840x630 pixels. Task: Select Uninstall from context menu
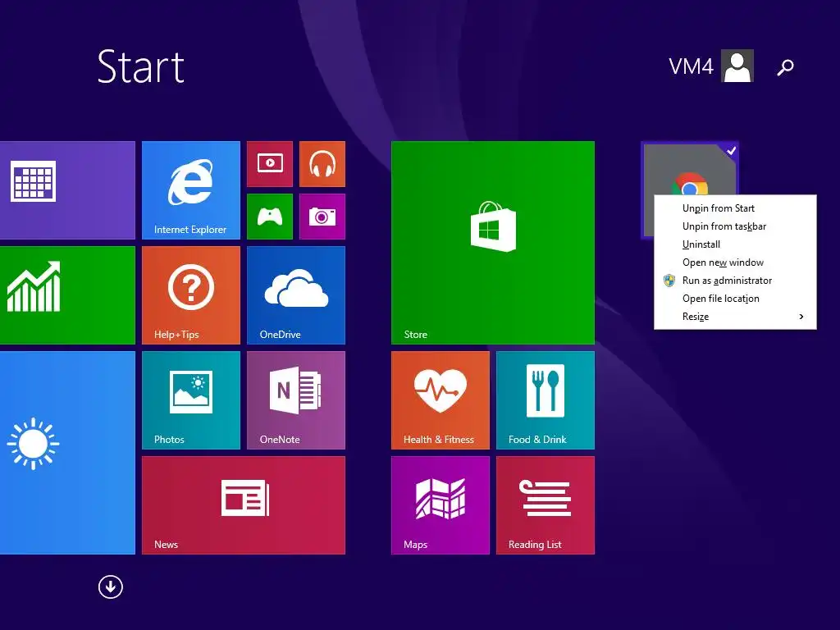click(x=735, y=244)
